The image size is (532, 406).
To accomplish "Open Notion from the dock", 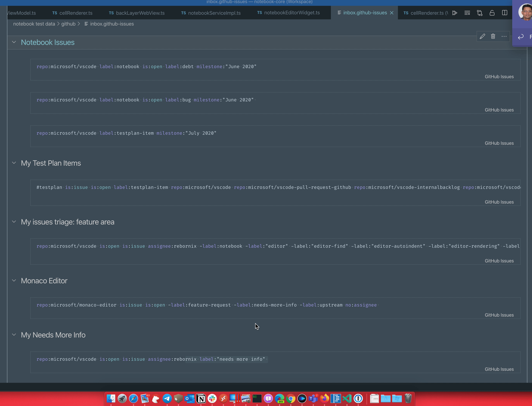I will [201, 398].
